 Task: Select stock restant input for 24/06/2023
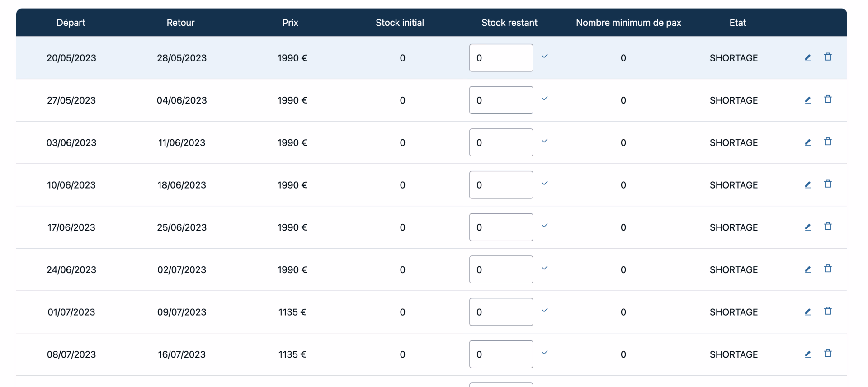(501, 269)
